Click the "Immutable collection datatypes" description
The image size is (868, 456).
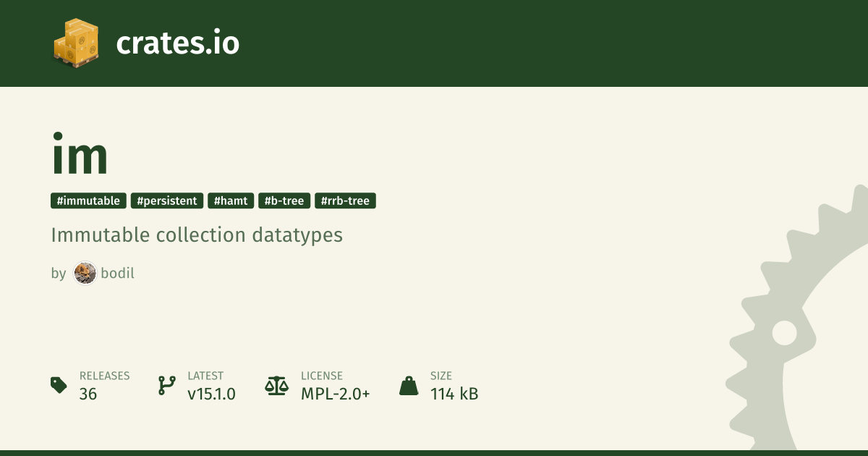pos(197,235)
